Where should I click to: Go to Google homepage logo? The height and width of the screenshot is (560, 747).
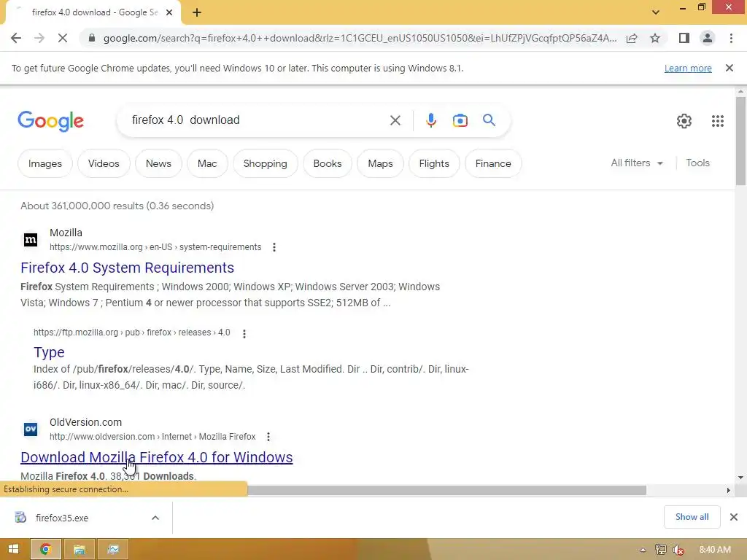(50, 121)
